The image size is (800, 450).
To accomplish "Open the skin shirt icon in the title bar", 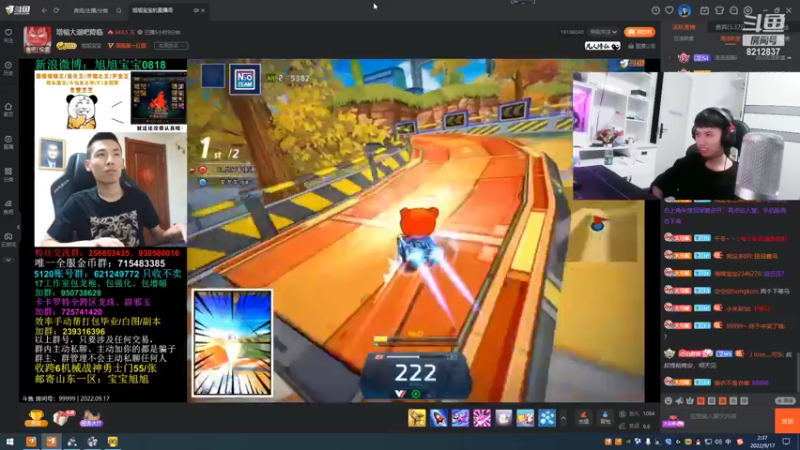I will tap(719, 10).
